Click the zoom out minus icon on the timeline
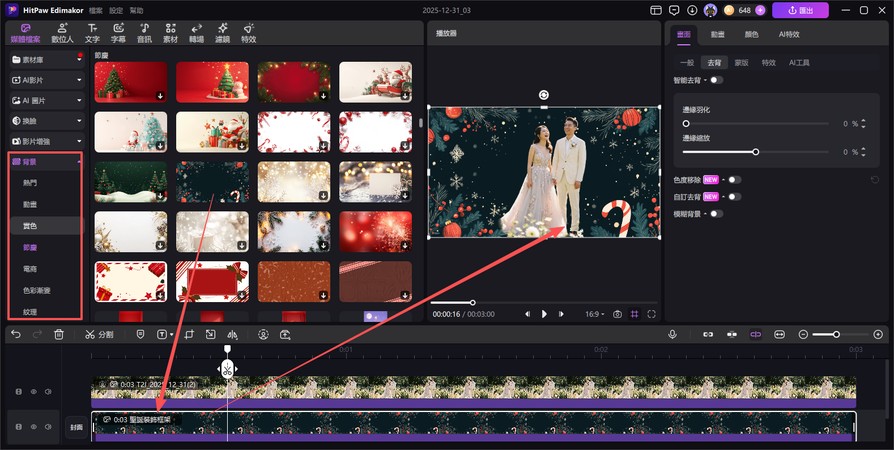Viewport: 894px width, 450px height. (x=803, y=334)
